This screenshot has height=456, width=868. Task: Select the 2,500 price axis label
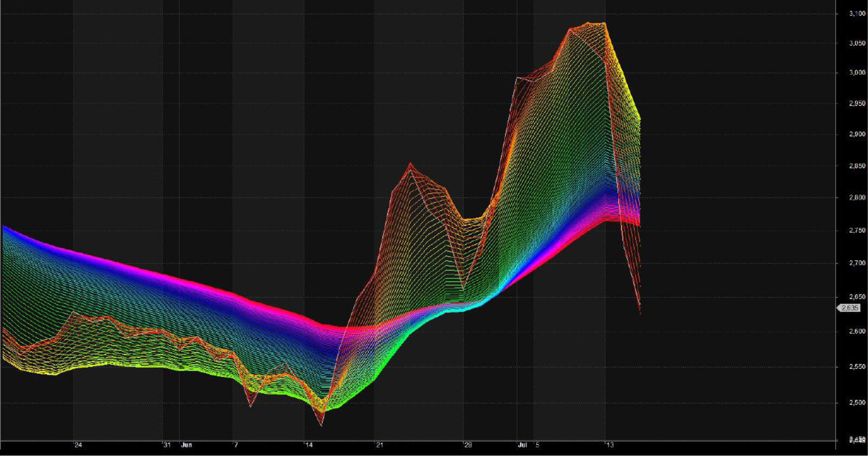point(857,403)
